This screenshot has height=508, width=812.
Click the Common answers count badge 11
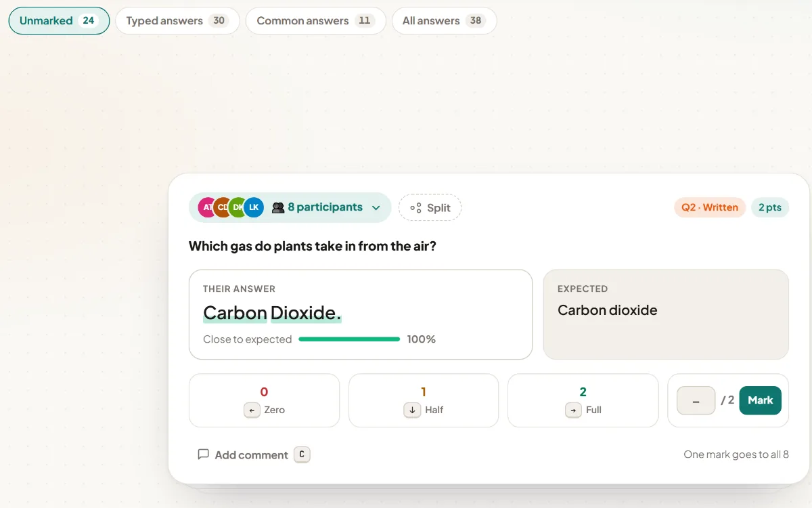tap(365, 20)
